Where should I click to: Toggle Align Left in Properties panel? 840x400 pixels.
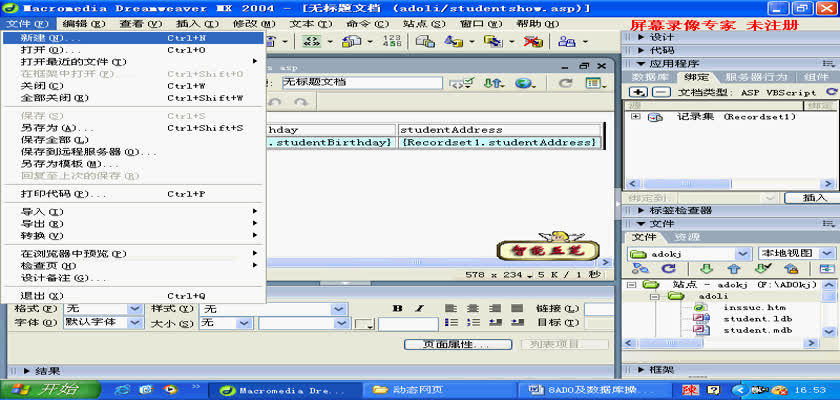click(451, 308)
